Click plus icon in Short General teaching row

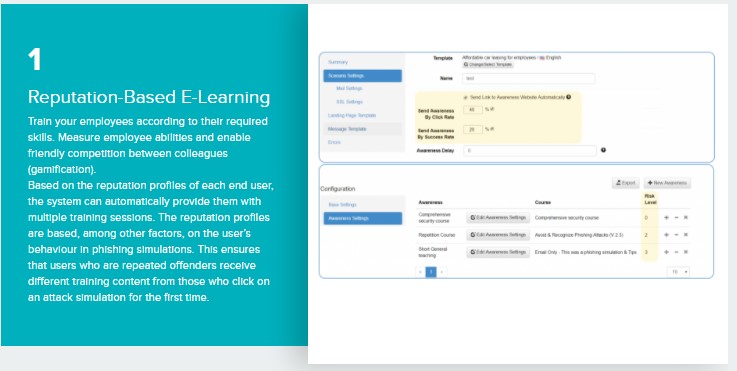pyautogui.click(x=666, y=252)
